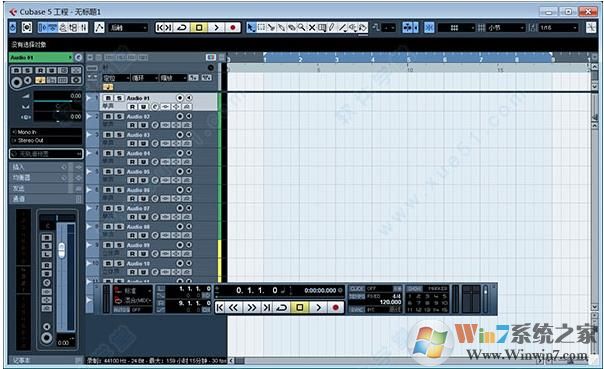Screen dimensions: 604x369
Task: Select the Range Selection tool in toolbar
Action: pos(261,27)
